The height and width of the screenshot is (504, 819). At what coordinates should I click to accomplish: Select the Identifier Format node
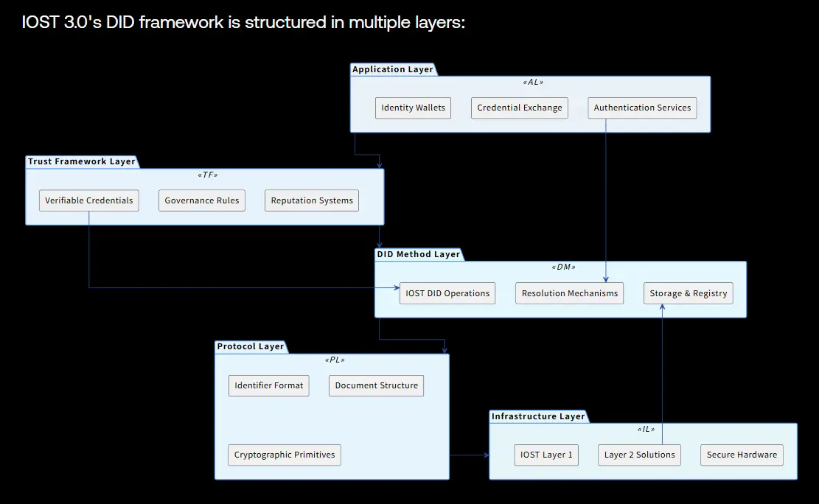(268, 385)
